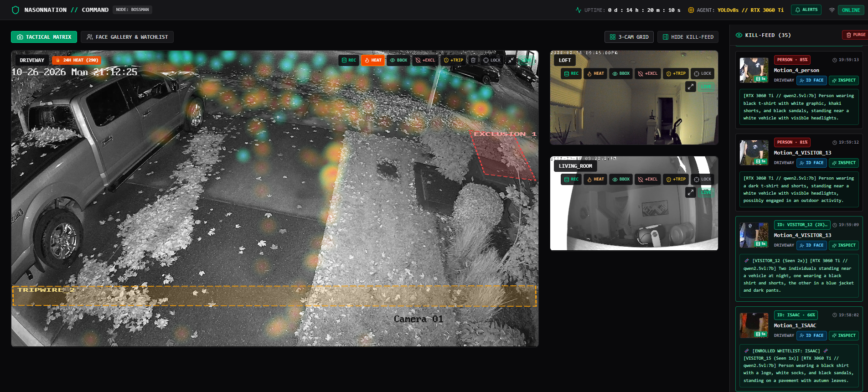Open Motion_1_ISAAC snapshot thumbnail

pyautogui.click(x=754, y=325)
